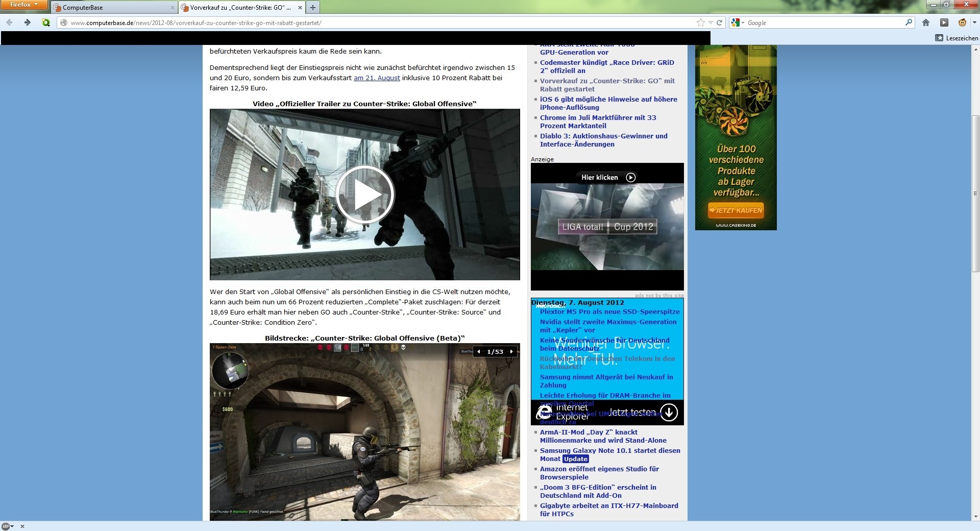Click the Update badge on Samsung news

576,459
